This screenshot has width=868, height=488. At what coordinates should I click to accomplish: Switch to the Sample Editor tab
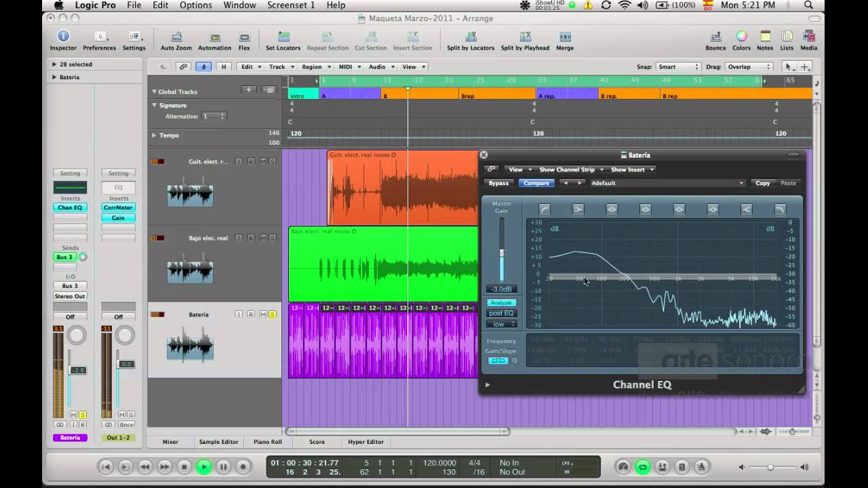tap(218, 442)
